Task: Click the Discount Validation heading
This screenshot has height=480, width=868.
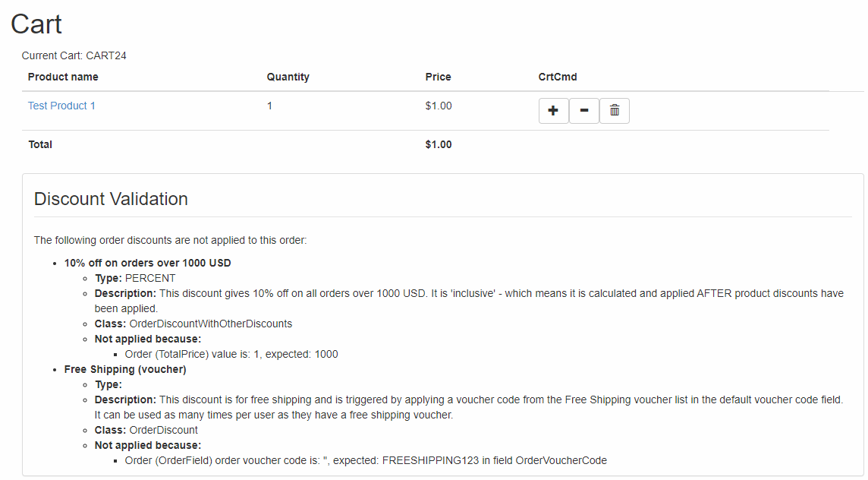Action: click(x=111, y=199)
